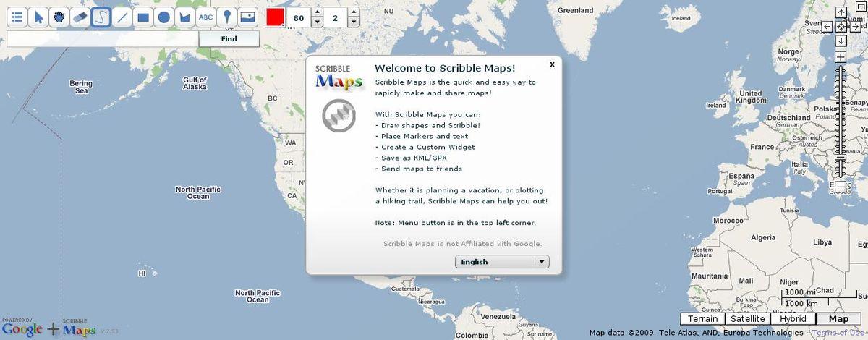Image resolution: width=868 pixels, height=340 pixels.
Task: Select the arrow pointer tool
Action: click(x=38, y=17)
